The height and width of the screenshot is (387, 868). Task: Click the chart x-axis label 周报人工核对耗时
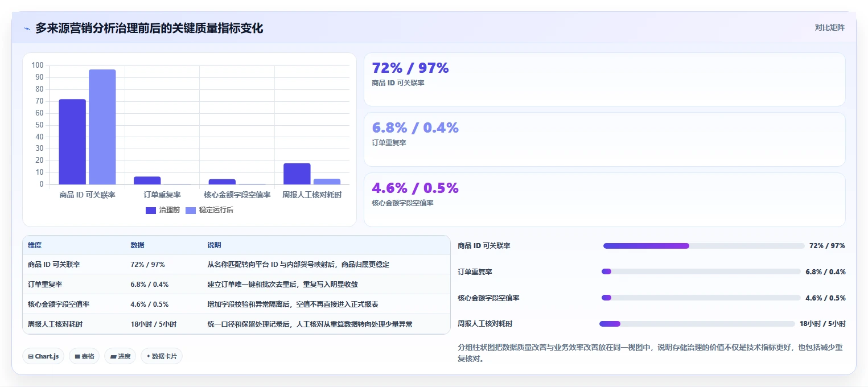coord(312,195)
